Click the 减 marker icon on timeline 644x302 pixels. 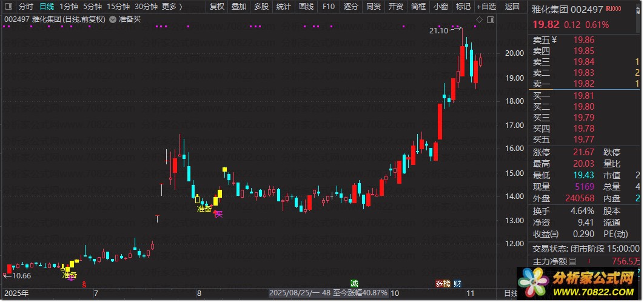tap(354, 284)
